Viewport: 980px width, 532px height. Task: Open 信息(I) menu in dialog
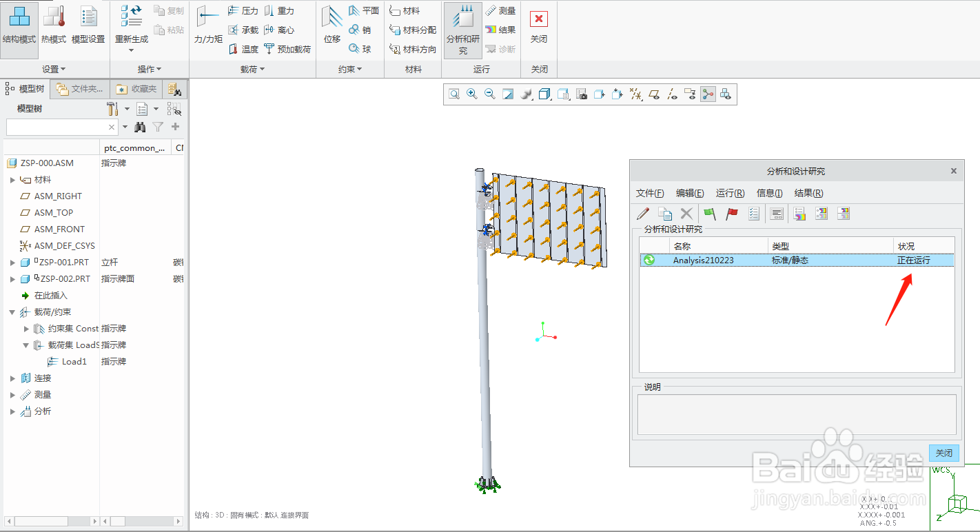tap(769, 193)
